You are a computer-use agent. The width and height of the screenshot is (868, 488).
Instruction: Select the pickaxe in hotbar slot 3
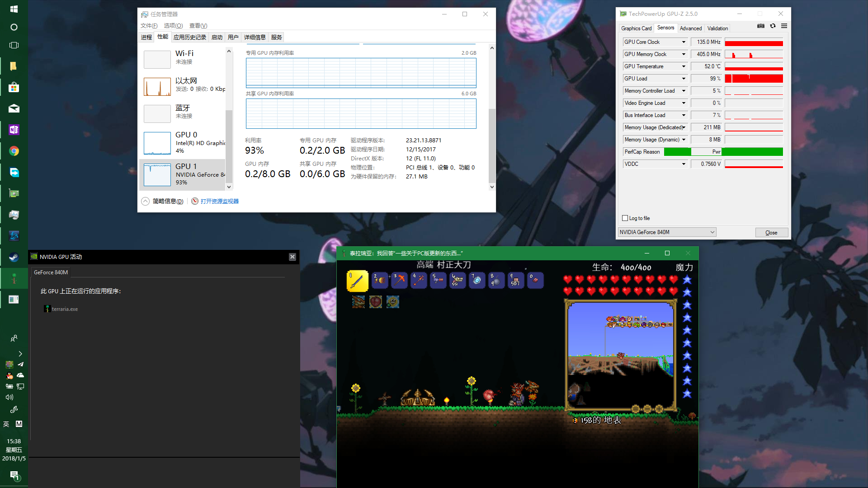pyautogui.click(x=400, y=280)
